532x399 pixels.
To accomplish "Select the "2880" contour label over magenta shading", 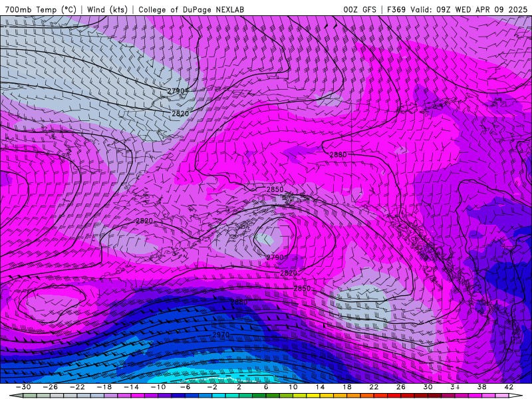I will coord(338,155).
